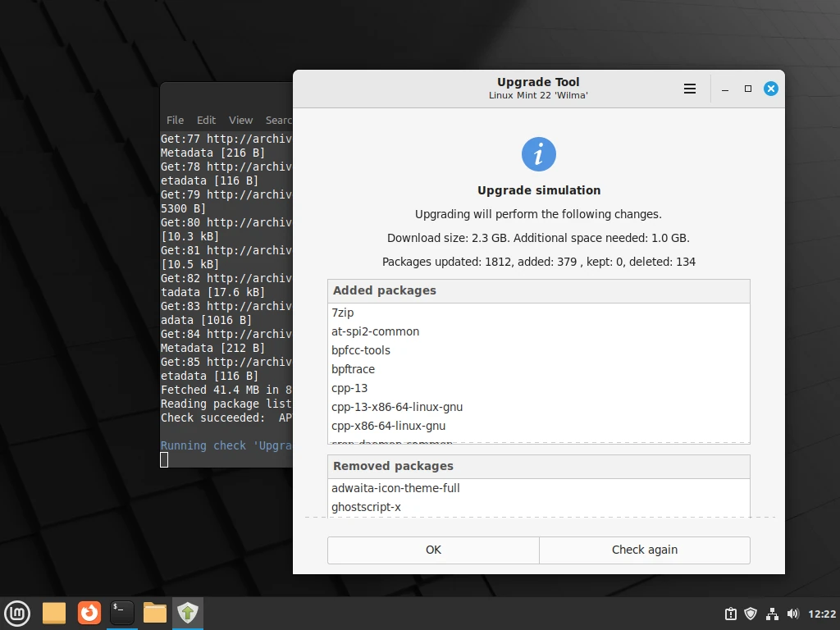Click the notification tray icon with exclamation mark

[730, 614]
